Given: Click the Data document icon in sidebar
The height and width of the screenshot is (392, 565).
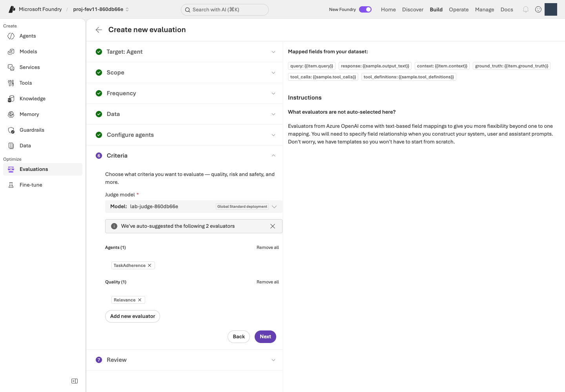Looking at the screenshot, I should (11, 146).
